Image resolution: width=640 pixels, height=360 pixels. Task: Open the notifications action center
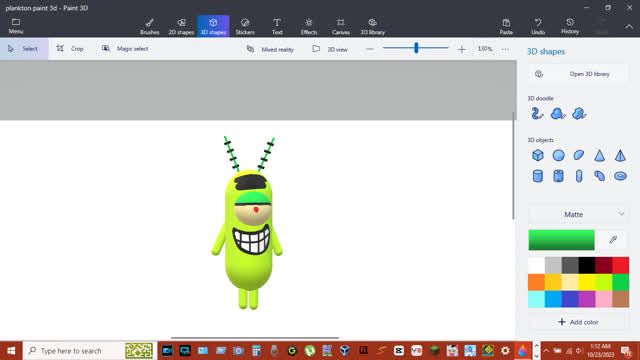[x=626, y=351]
